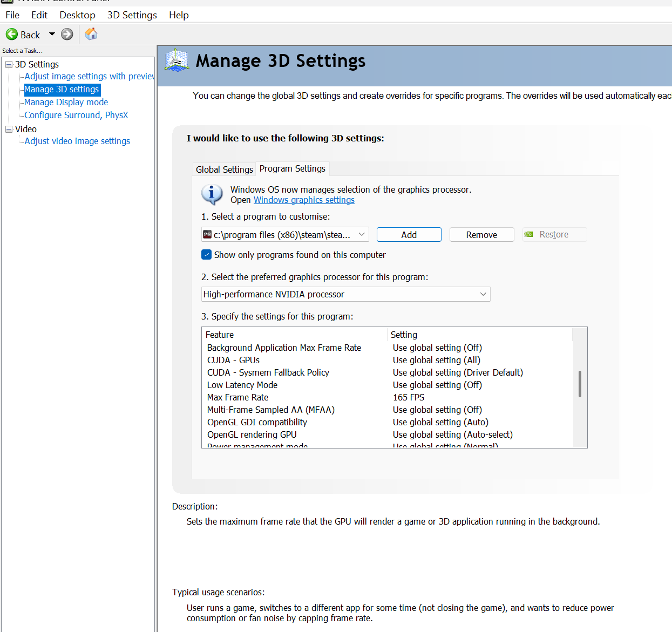Click the Forward arrow icon in toolbar
The width and height of the screenshot is (672, 632).
coord(67,35)
